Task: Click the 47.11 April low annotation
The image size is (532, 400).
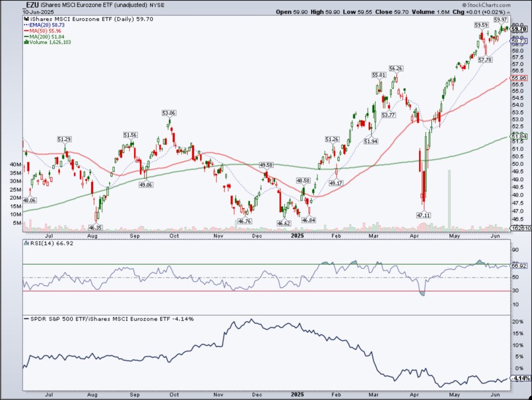Action: pos(423,215)
